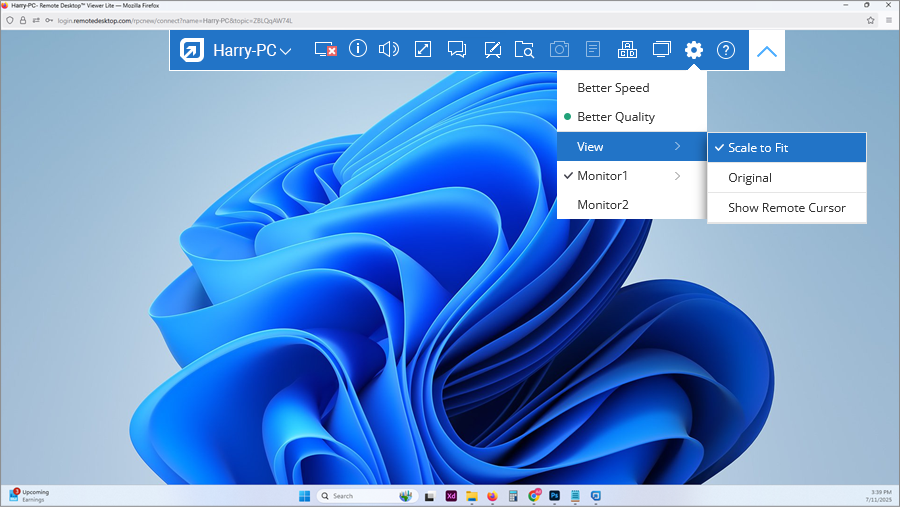Select the Better Quality option
900x507 pixels.
pos(616,117)
